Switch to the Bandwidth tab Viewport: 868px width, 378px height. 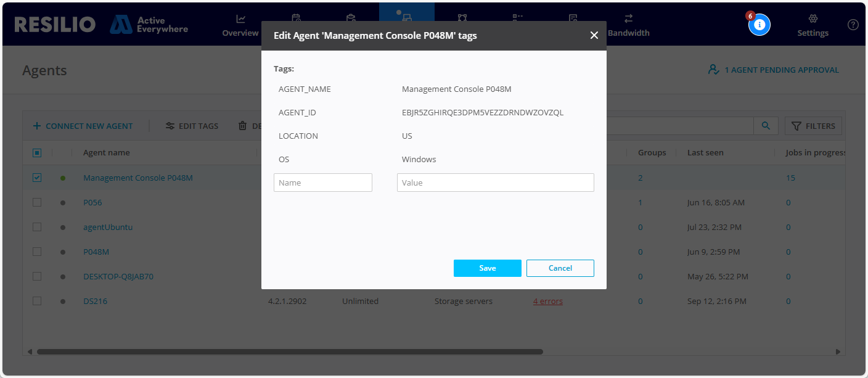point(628,25)
